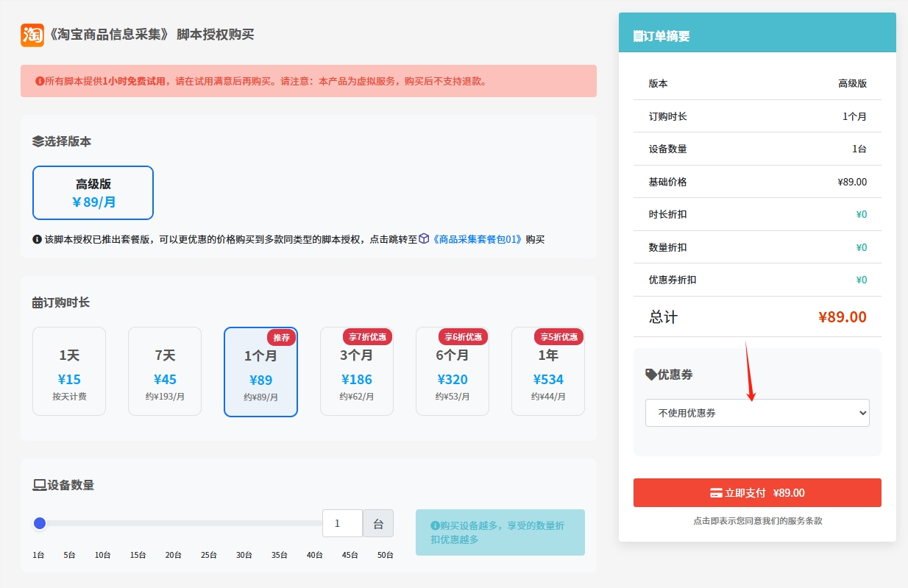Click the 高级版 value in order summary
The width and height of the screenshot is (908, 588).
853,83
